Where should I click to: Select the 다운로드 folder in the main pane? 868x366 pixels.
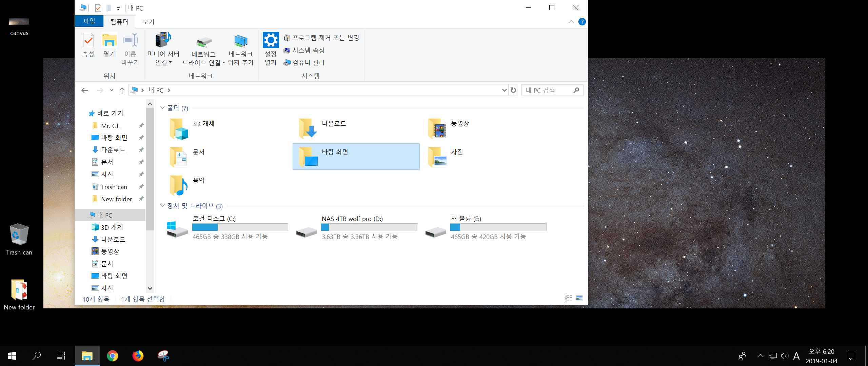pos(356,128)
